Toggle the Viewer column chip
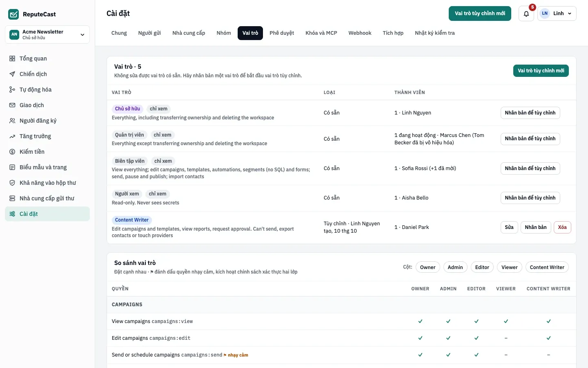 pyautogui.click(x=510, y=267)
